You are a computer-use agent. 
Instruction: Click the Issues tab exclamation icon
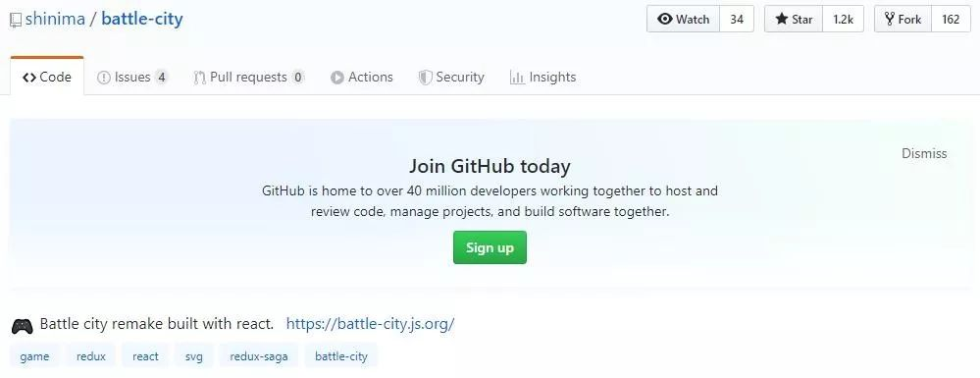104,78
